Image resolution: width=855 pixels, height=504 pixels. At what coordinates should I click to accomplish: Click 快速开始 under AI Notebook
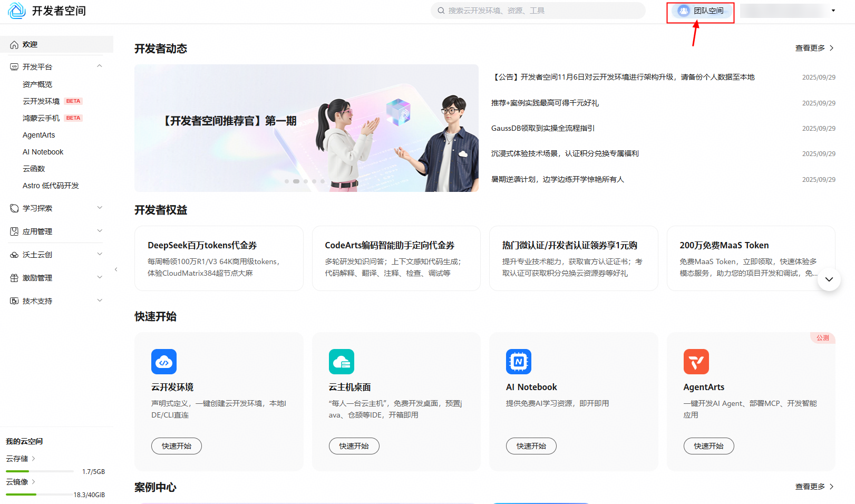(531, 446)
